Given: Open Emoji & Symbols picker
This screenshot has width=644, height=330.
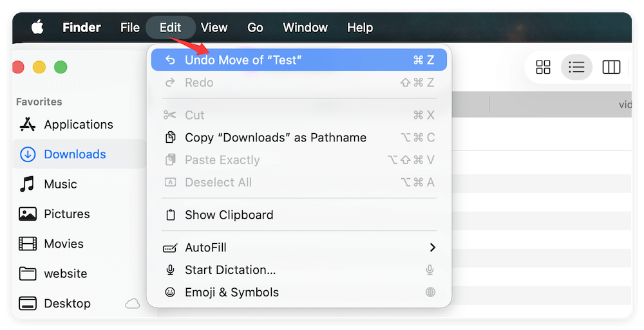Looking at the screenshot, I should coord(231,292).
